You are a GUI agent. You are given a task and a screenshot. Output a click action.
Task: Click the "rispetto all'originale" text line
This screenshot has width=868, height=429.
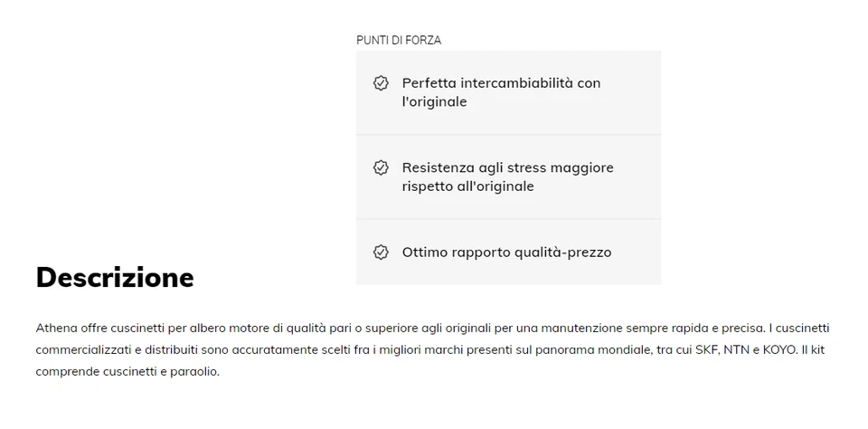point(467,187)
